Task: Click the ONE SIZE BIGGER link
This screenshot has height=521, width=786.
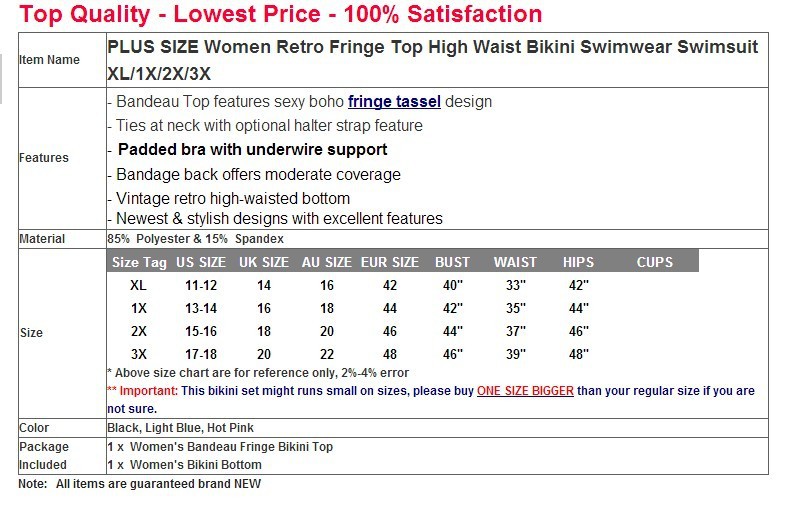Action: (x=525, y=391)
